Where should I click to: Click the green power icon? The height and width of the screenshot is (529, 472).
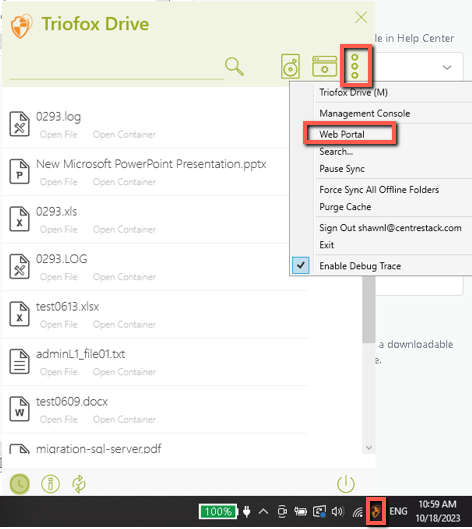pos(346,484)
